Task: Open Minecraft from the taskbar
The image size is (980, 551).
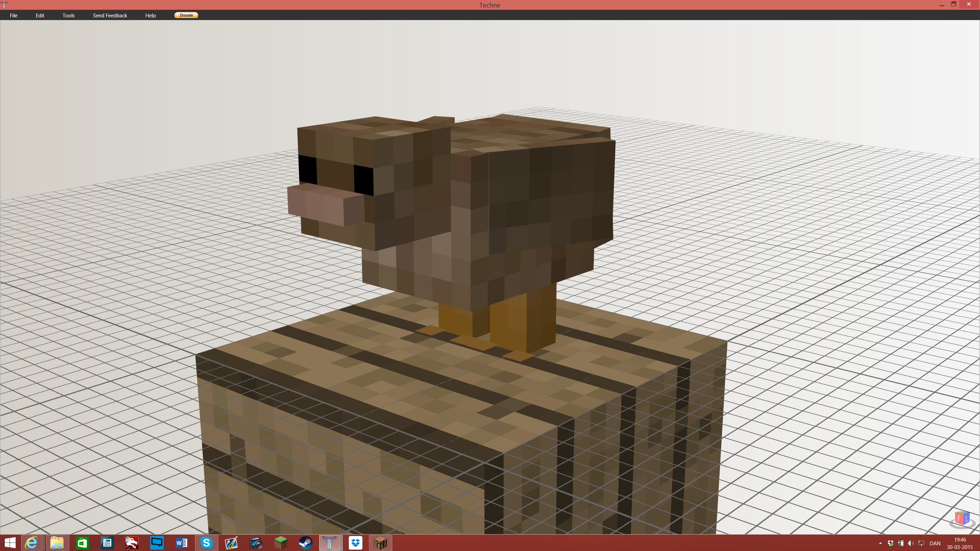Action: (x=281, y=542)
